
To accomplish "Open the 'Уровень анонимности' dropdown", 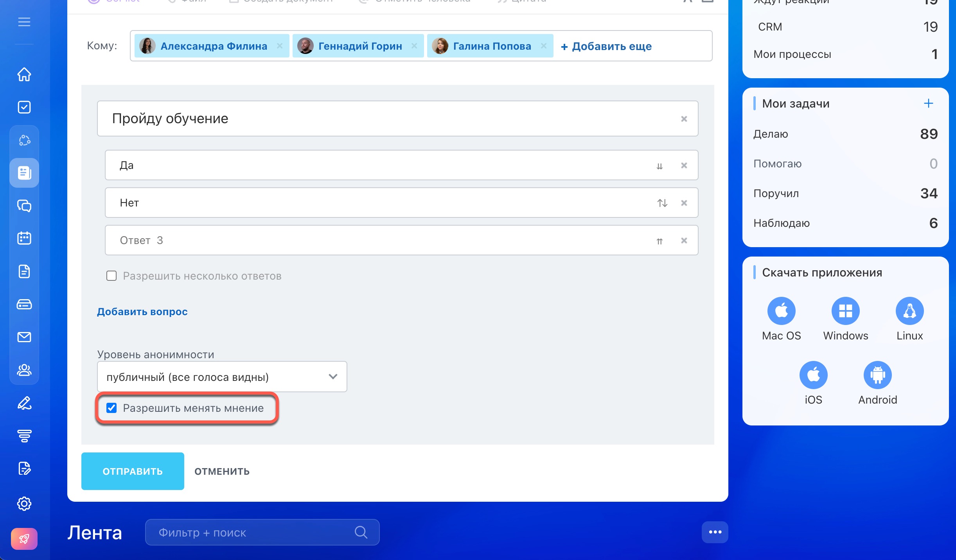I will 222,377.
